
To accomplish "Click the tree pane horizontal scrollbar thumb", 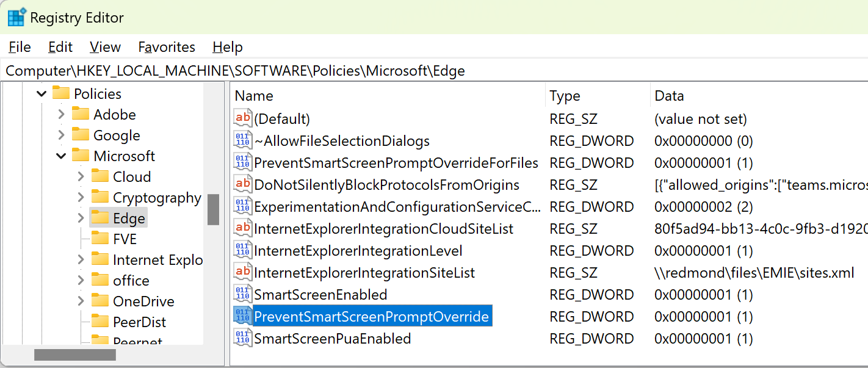I will 74,355.
